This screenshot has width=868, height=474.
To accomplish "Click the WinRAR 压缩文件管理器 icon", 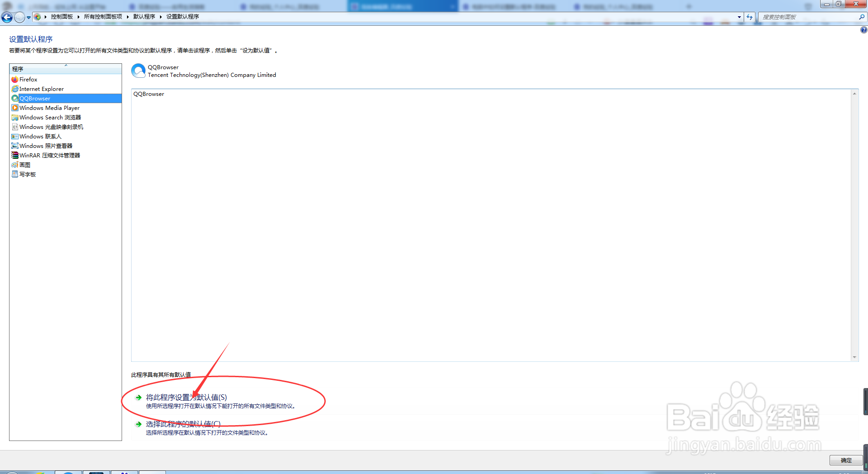I will click(x=15, y=156).
